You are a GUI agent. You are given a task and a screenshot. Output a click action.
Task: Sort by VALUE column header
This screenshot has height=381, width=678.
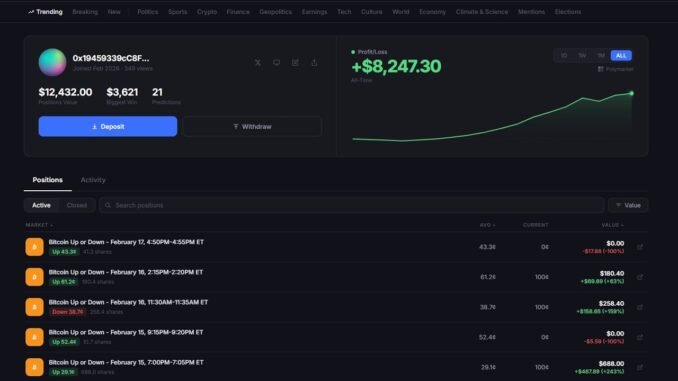click(612, 225)
